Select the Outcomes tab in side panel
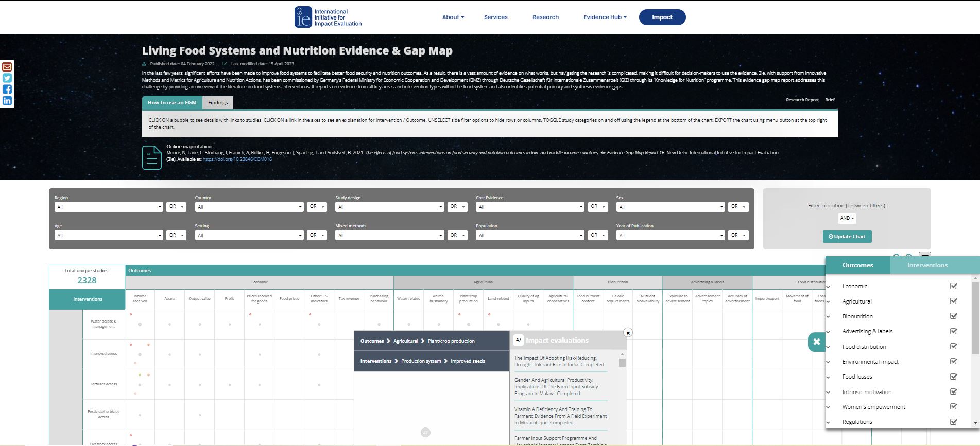980x446 pixels. (858, 265)
